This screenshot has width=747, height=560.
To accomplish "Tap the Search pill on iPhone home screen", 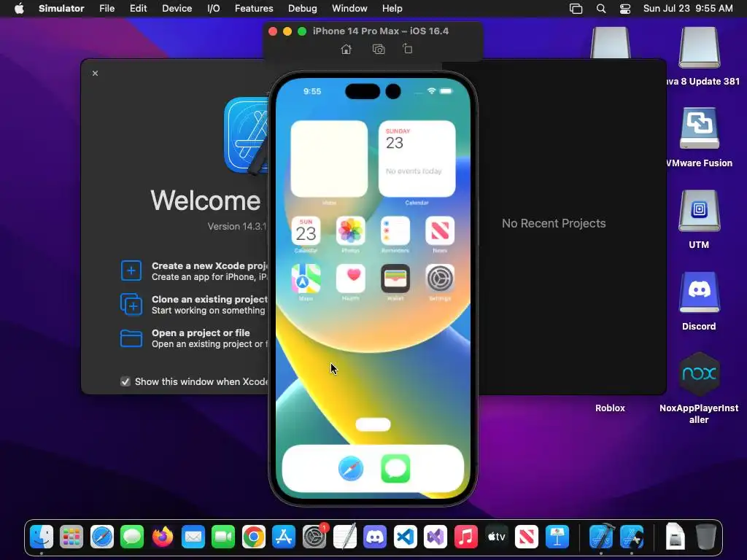I will pos(373,425).
